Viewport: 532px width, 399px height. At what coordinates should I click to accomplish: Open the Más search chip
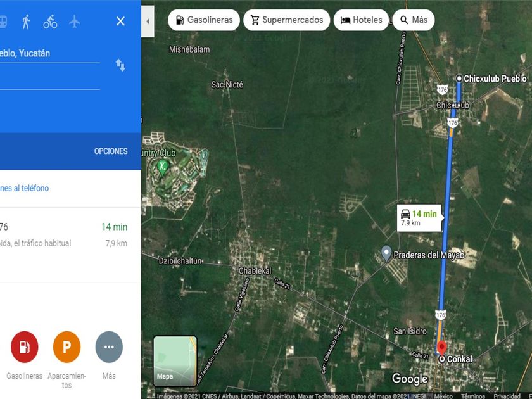[414, 20]
